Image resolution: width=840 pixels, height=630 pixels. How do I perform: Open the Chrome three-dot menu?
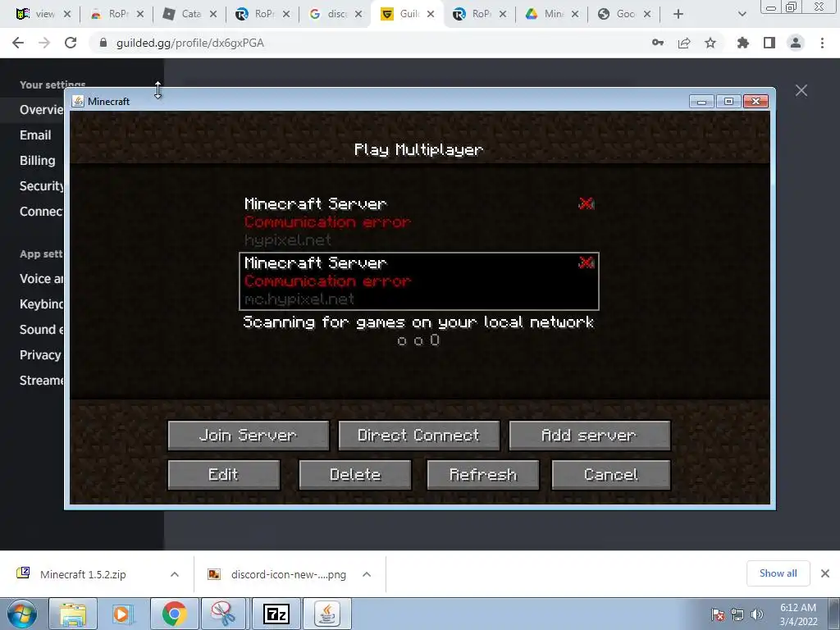pos(822,43)
